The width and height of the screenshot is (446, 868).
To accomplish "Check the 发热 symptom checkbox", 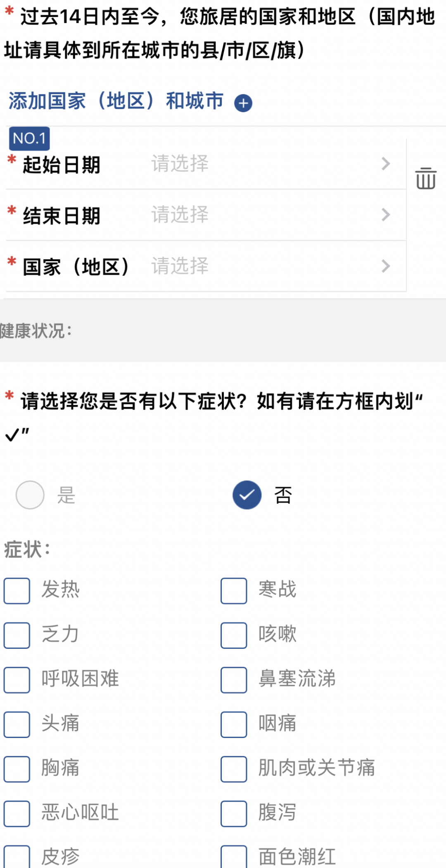I will click(17, 591).
